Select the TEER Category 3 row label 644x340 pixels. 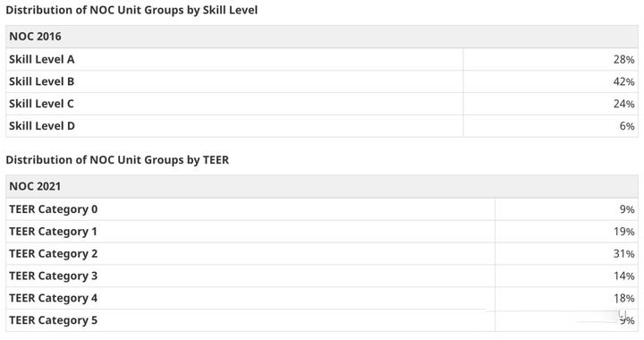[x=54, y=276]
